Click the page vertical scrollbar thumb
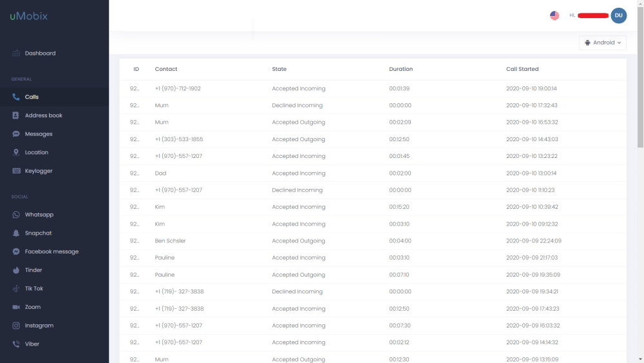Image resolution: width=644 pixels, height=363 pixels. tap(640, 77)
